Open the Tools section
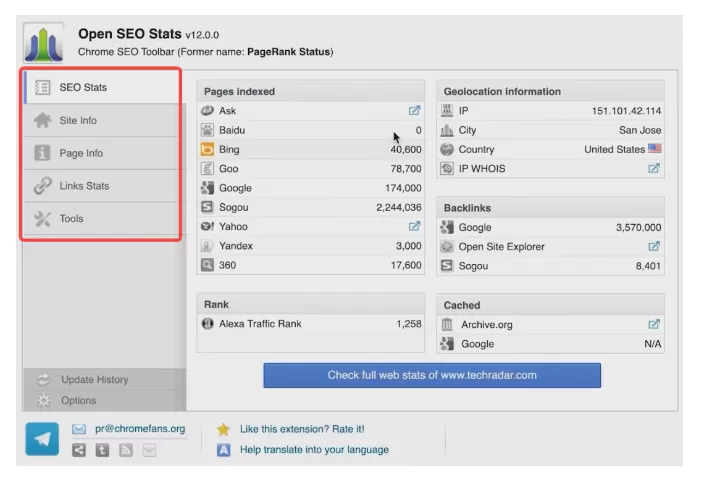720x485 pixels. (71, 219)
